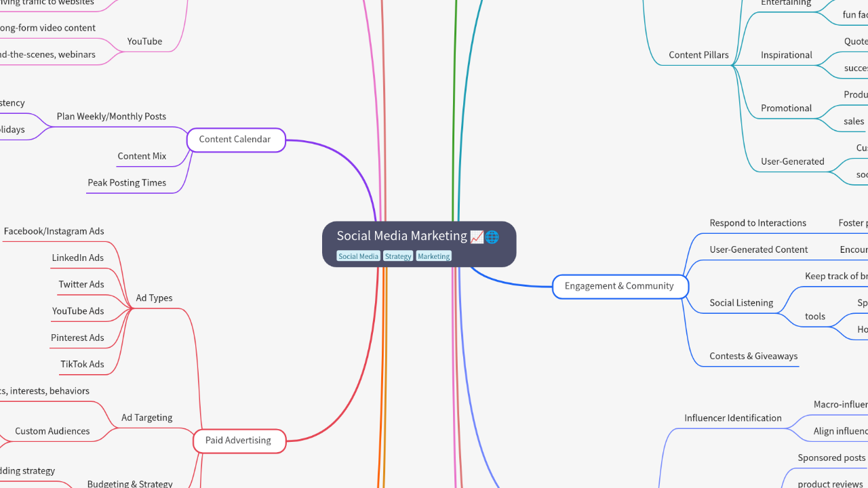The width and height of the screenshot is (868, 488).
Task: Click the Marketing tag
Action: pyautogui.click(x=433, y=256)
